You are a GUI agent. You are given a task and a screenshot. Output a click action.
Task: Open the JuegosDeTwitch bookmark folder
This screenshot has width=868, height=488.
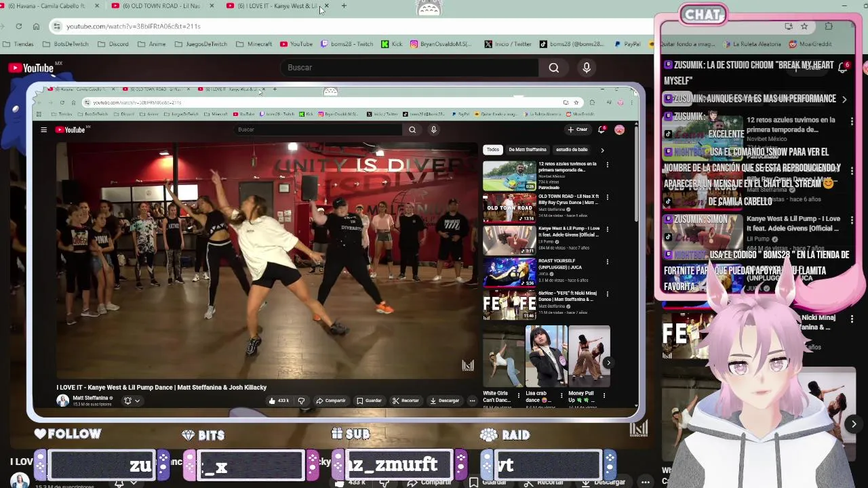(201, 44)
